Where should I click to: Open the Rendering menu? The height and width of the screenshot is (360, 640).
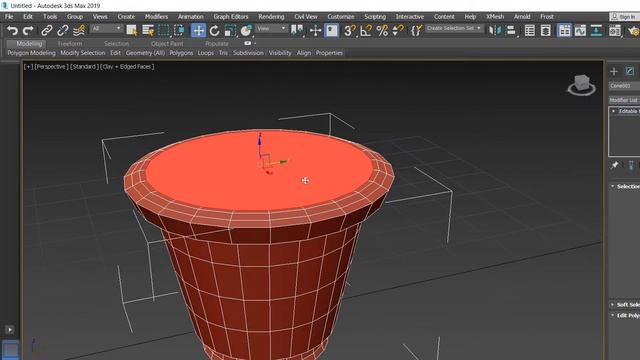pos(271,17)
